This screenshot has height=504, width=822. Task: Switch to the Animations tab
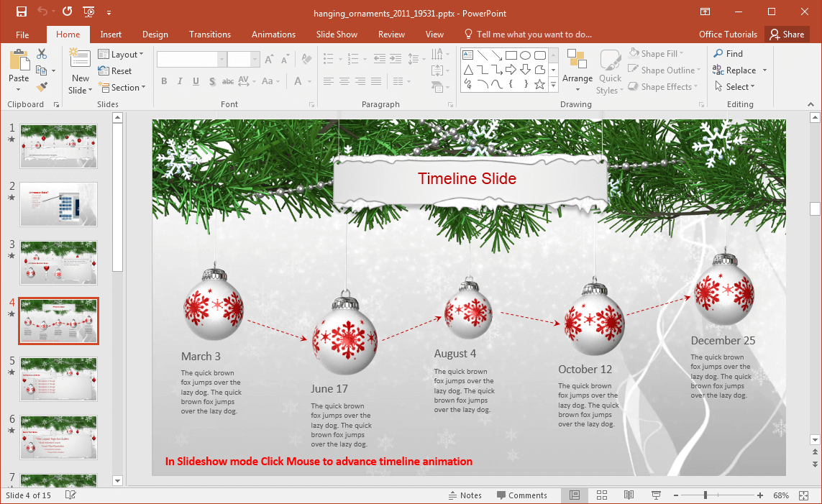273,35
